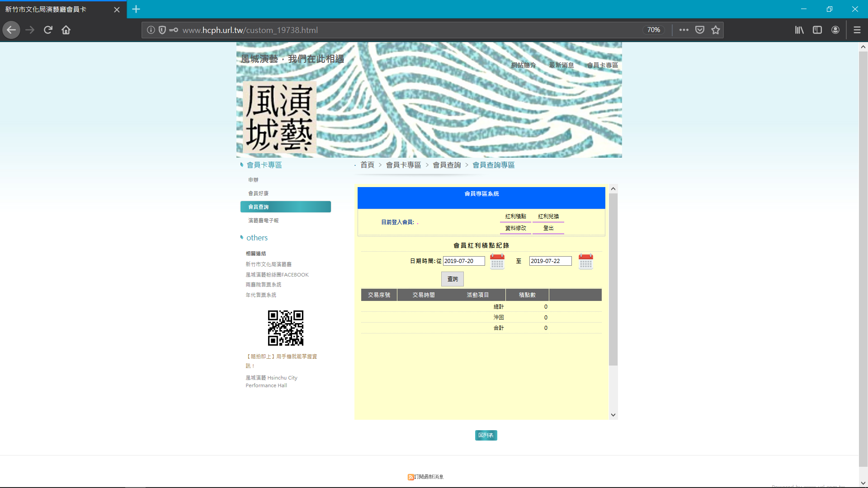This screenshot has width=868, height=488.
Task: Open the hamburger application menu
Action: point(857,30)
